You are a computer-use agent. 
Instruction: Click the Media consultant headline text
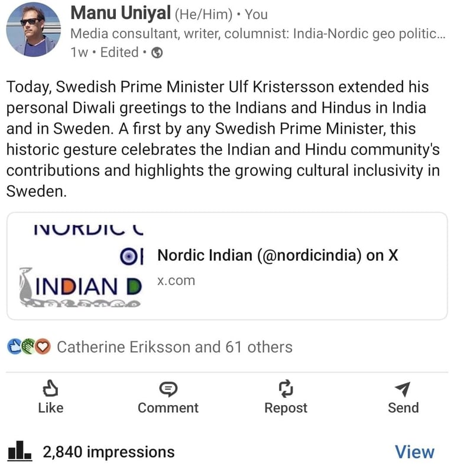pyautogui.click(x=257, y=34)
